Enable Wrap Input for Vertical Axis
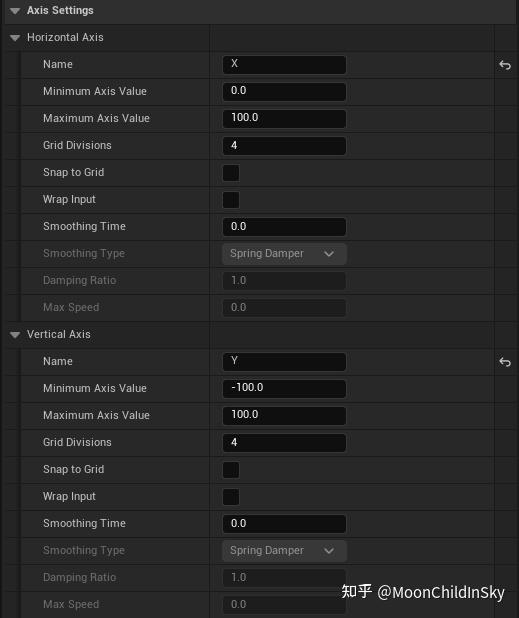519x618 pixels. tap(231, 497)
